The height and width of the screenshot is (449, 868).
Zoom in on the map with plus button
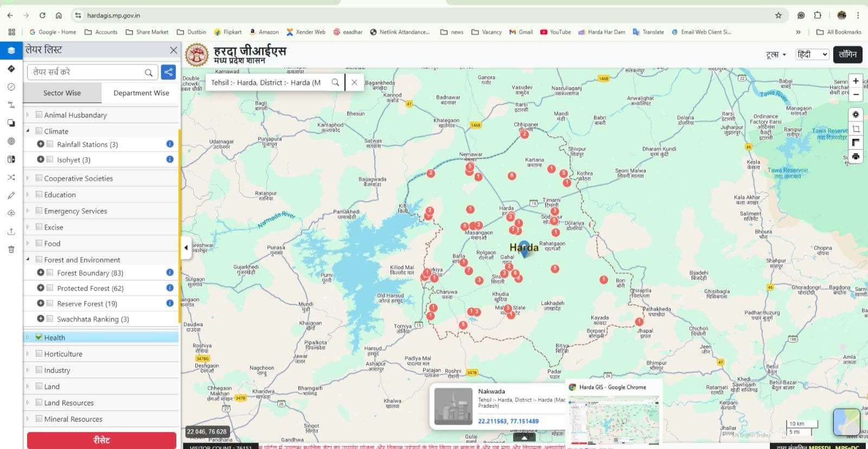(856, 81)
